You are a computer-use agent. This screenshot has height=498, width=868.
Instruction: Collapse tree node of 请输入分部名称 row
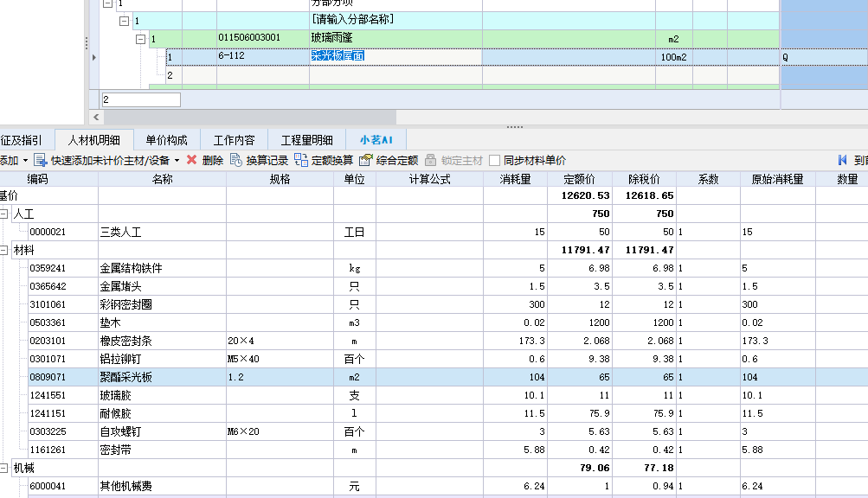coord(124,21)
